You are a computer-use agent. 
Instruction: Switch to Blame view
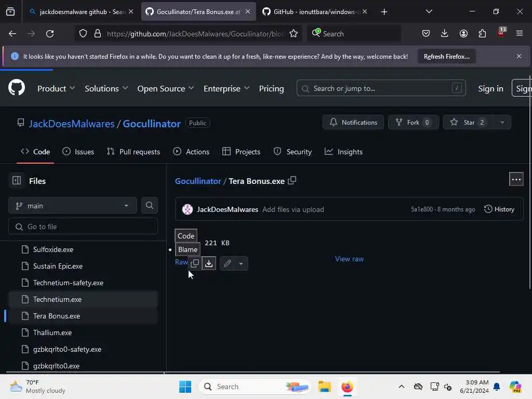tap(188, 249)
